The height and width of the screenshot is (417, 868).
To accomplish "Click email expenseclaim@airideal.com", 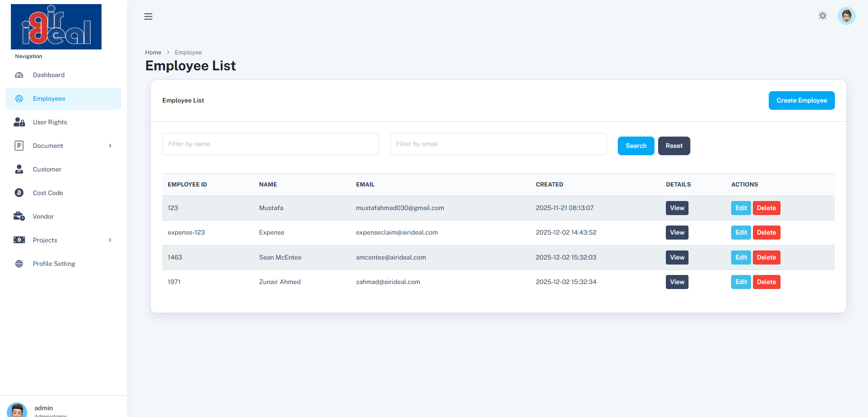I will [397, 232].
